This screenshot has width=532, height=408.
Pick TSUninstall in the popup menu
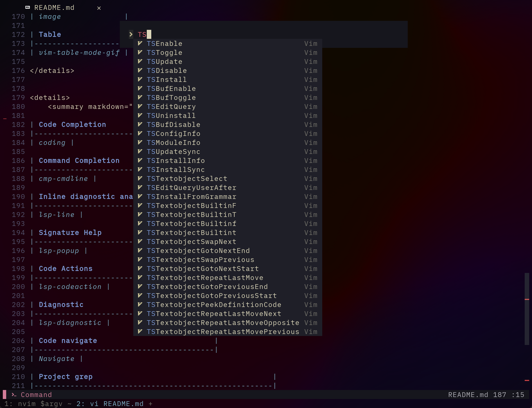228,116
